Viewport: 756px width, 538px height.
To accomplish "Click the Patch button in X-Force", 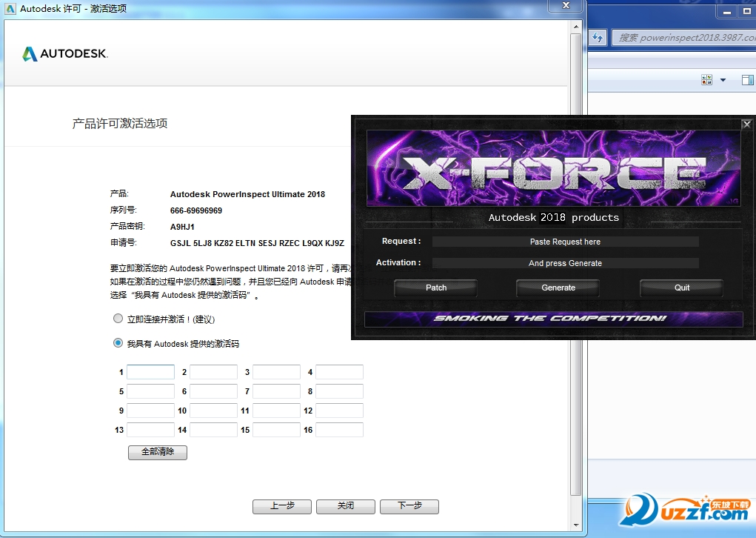I will (436, 288).
